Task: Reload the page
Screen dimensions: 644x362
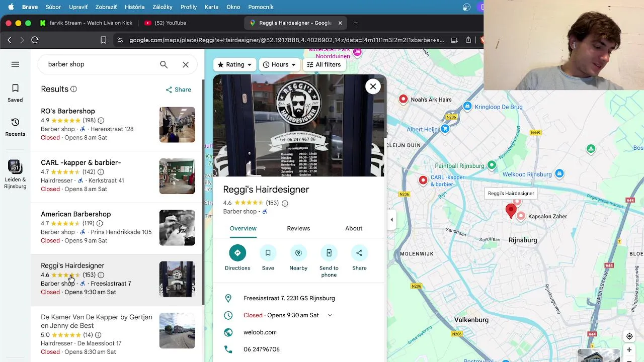Action: (35, 40)
